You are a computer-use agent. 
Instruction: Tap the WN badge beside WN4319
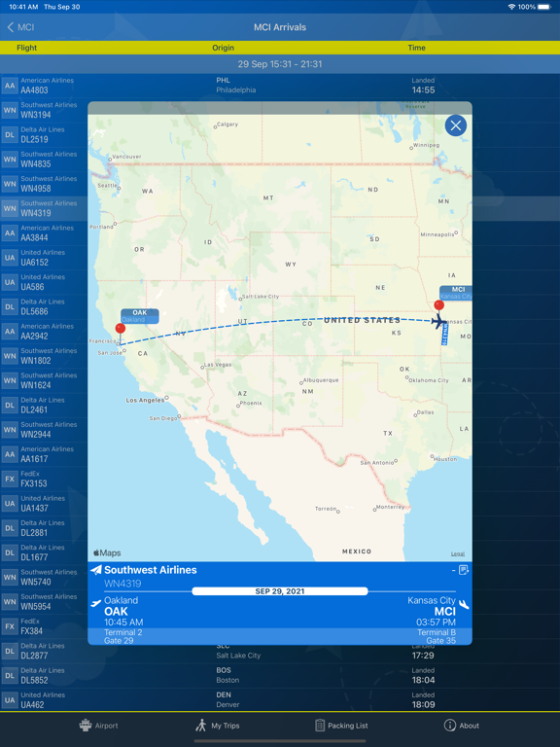coord(10,209)
